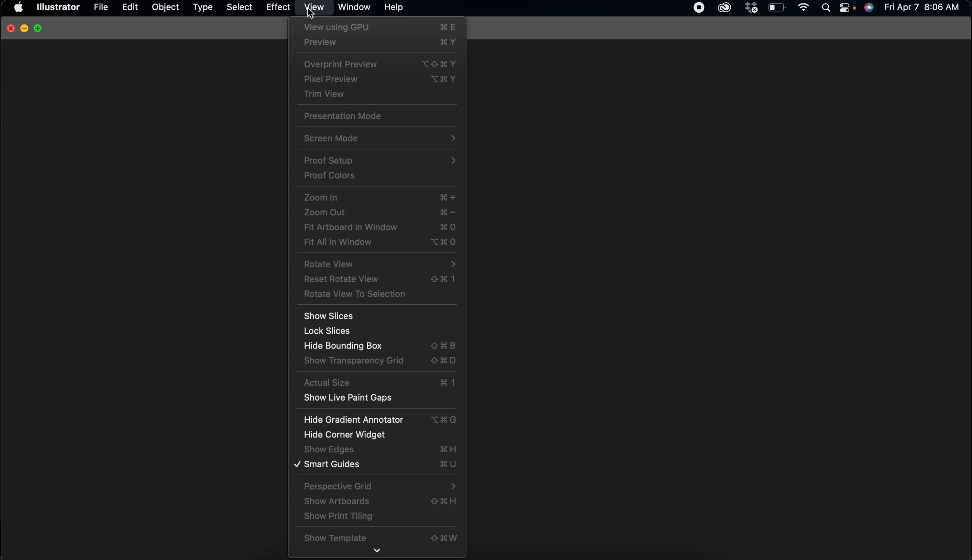
Task: Toggle Hide Gradient Annotator option
Action: tap(353, 420)
